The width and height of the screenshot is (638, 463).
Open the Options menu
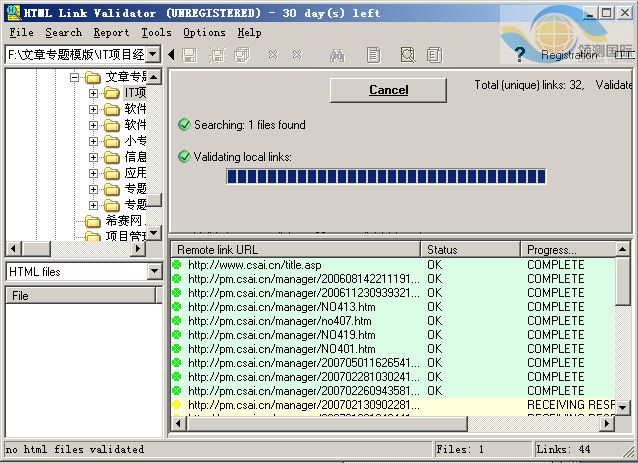204,32
